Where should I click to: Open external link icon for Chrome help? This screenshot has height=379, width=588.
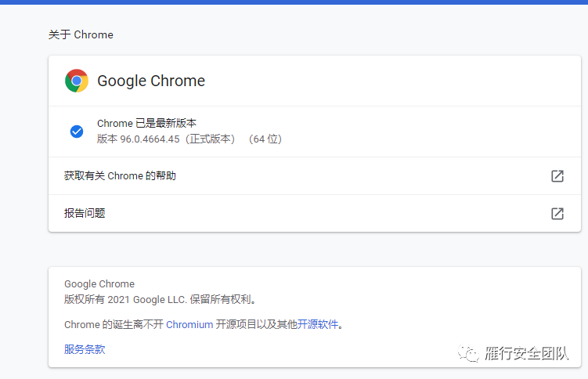tap(557, 176)
